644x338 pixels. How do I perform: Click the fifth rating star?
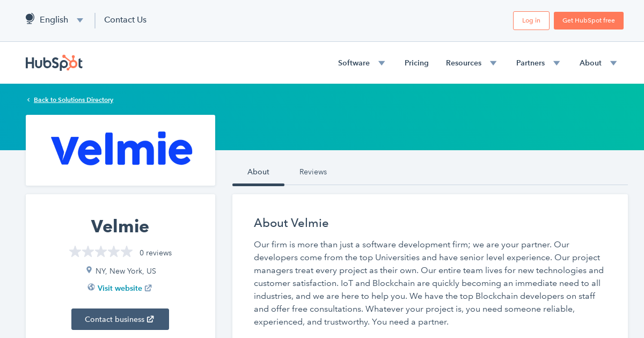click(126, 251)
